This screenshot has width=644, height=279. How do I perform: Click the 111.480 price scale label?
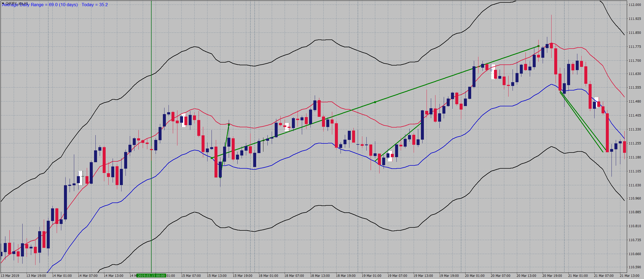635,102
